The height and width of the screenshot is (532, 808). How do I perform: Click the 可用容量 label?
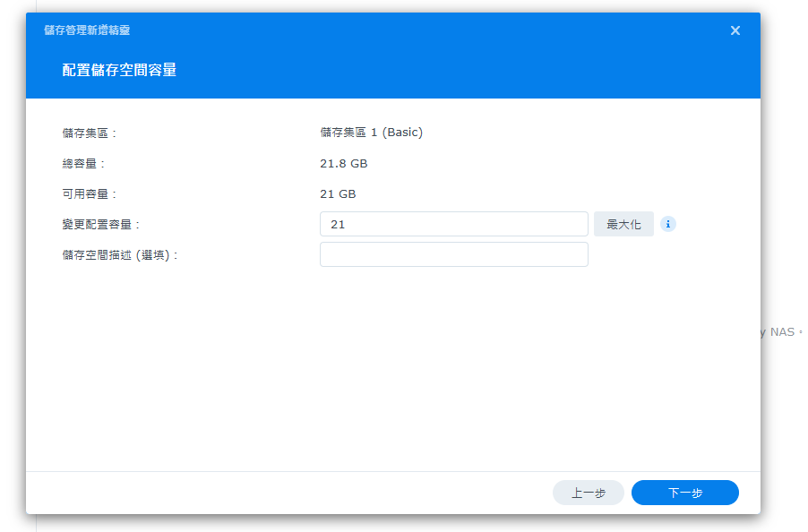click(x=90, y=193)
